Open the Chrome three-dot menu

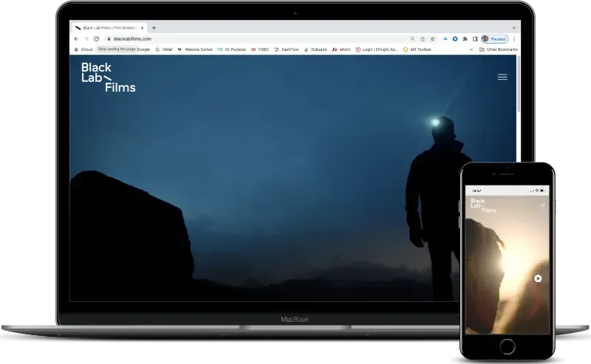pyautogui.click(x=514, y=39)
